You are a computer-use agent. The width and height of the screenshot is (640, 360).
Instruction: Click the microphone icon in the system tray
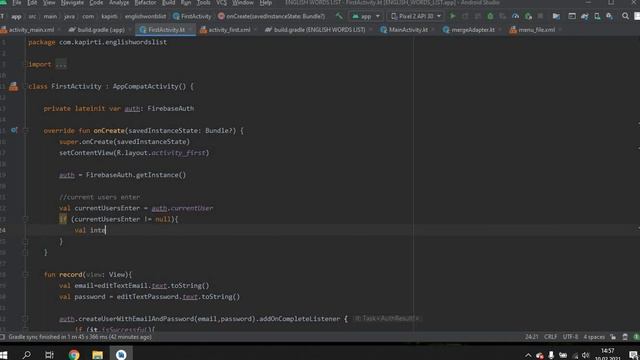[551, 355]
